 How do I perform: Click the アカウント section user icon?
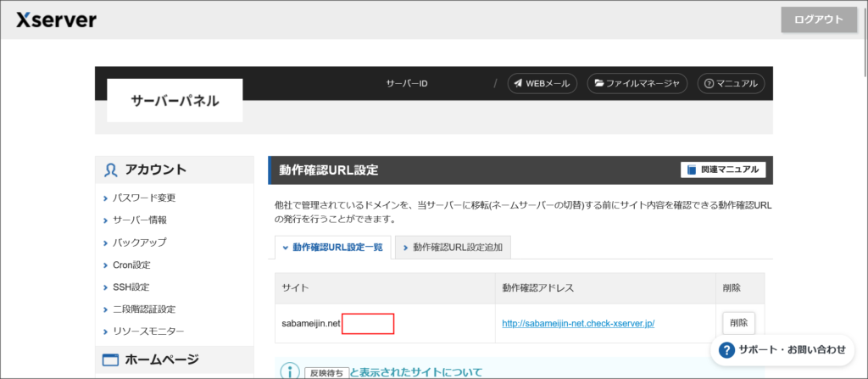tap(111, 170)
